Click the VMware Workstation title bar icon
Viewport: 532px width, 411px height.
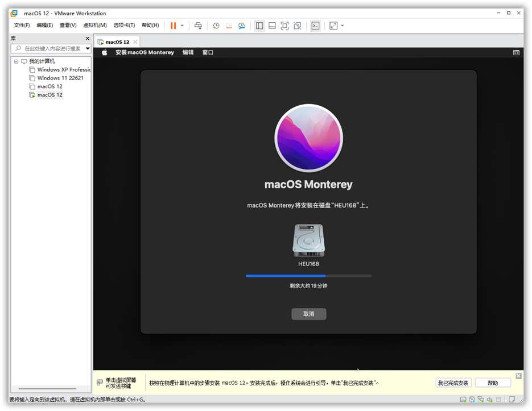[14, 13]
